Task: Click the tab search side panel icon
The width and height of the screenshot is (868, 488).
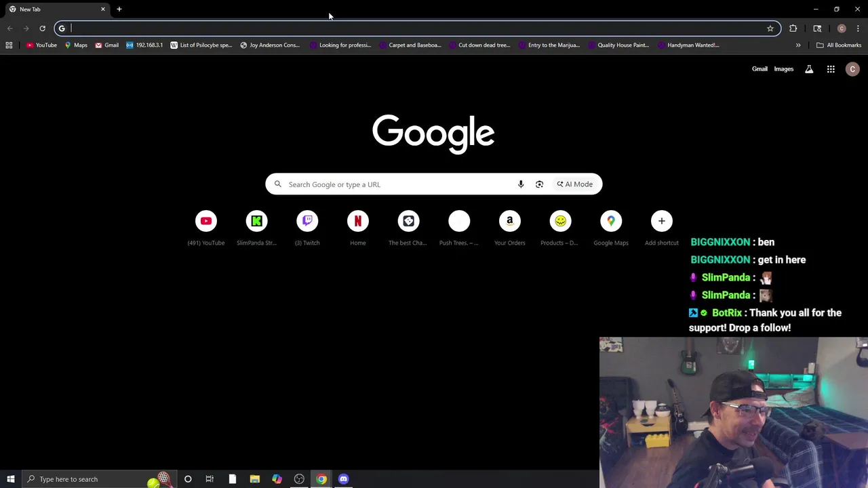Action: (817, 28)
